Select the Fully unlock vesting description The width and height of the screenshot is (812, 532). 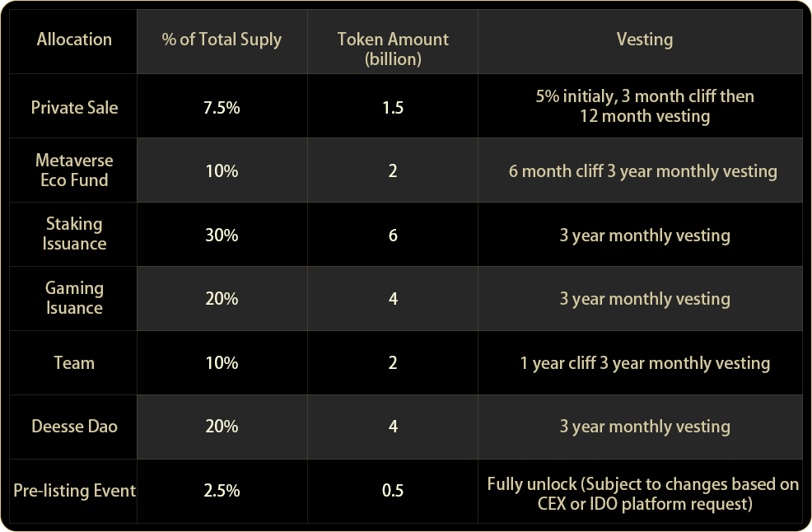tap(642, 493)
